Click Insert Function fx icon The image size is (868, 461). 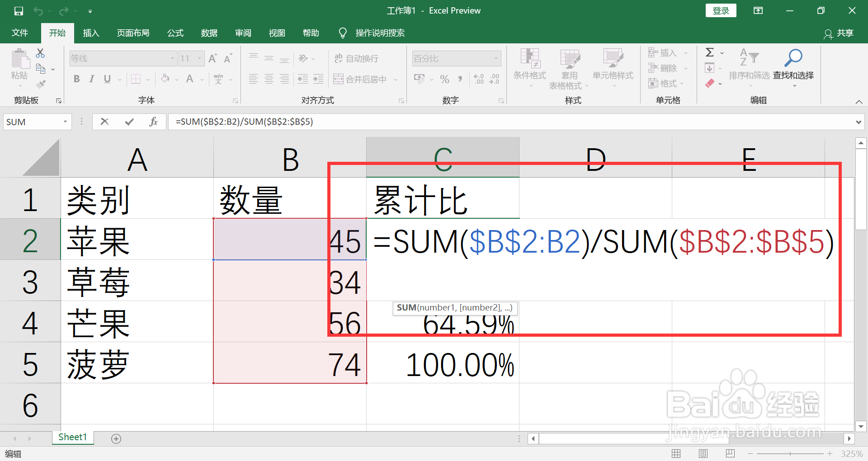coord(154,122)
